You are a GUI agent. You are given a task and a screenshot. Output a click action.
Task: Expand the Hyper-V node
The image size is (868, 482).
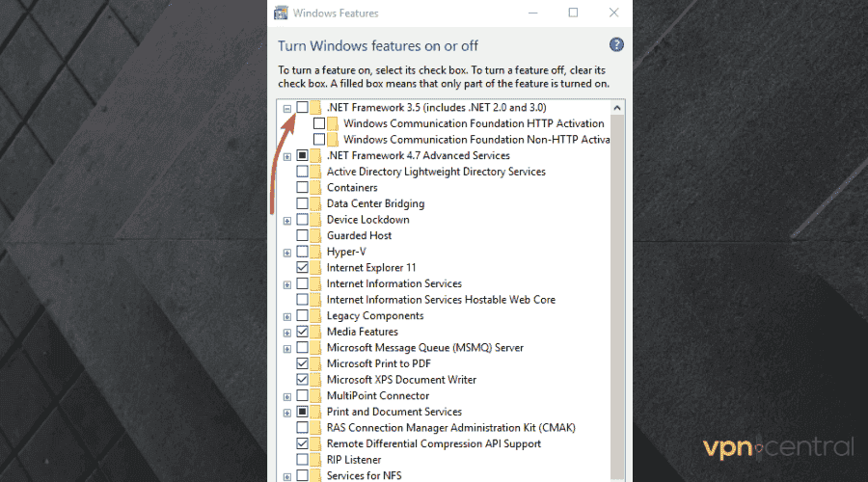tap(286, 254)
